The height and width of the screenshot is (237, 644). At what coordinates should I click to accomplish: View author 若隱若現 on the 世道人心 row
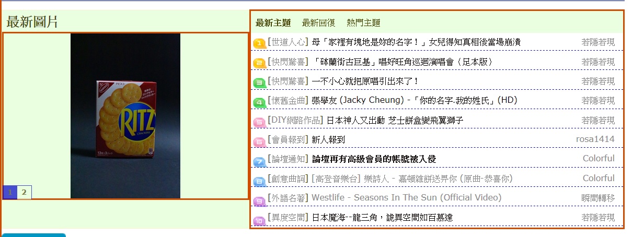pos(598,42)
